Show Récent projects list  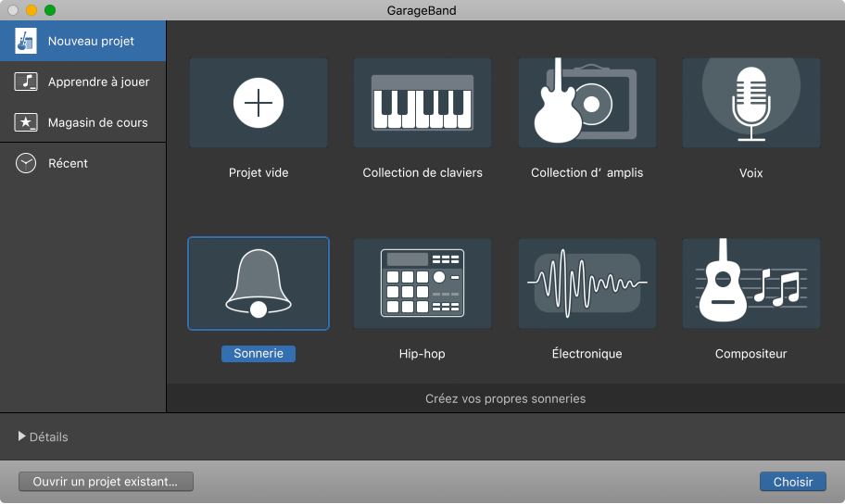click(83, 163)
